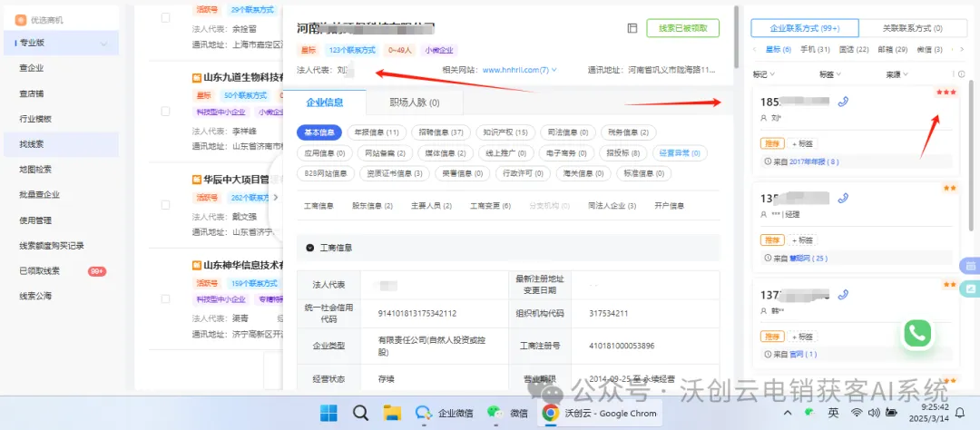Open the 2017年年报 ( 8 ) source link
980x430 pixels.
(814, 161)
